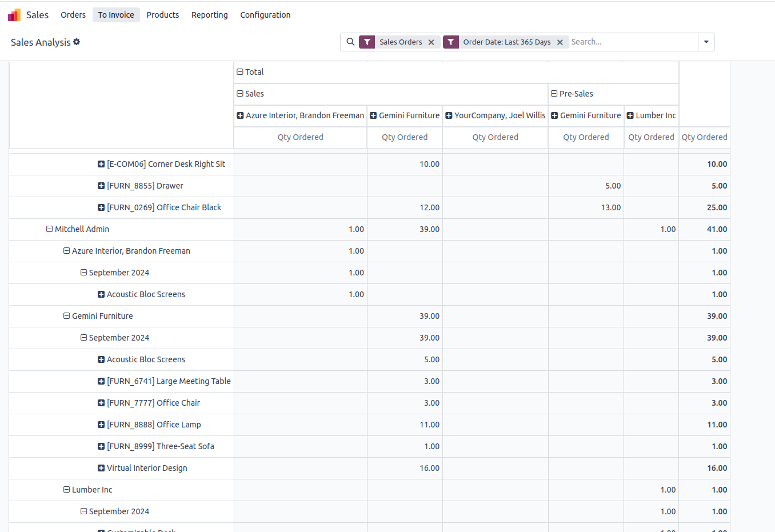Screen dimensions: 775x532
Task: Click the Qty Ordered total column header
Action: 704,137
